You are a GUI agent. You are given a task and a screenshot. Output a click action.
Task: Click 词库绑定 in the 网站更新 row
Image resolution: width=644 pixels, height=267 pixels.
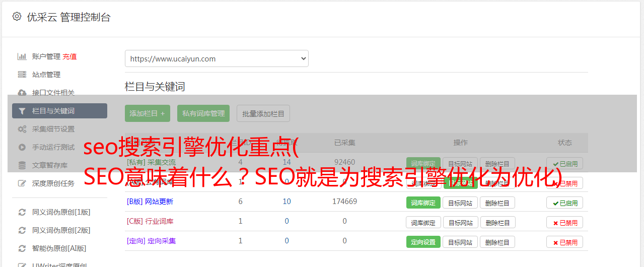point(423,203)
